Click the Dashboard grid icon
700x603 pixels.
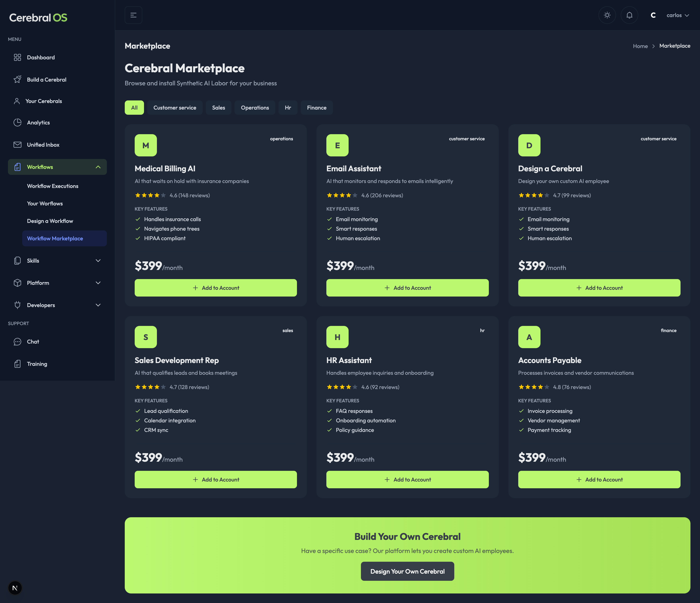tap(17, 57)
